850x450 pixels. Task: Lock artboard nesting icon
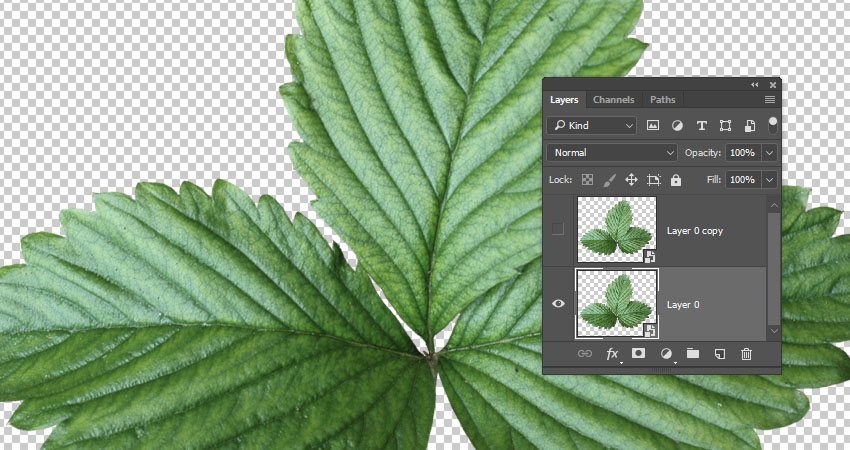tap(654, 180)
